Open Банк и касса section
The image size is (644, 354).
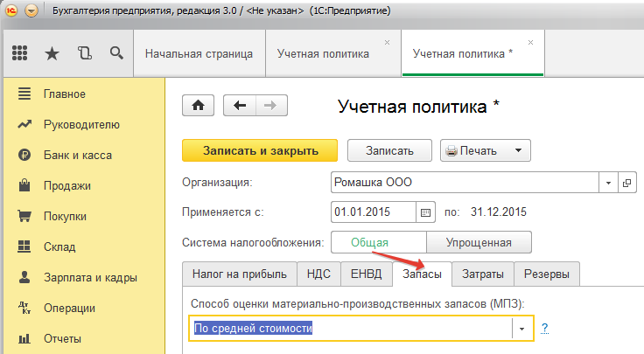coord(79,156)
